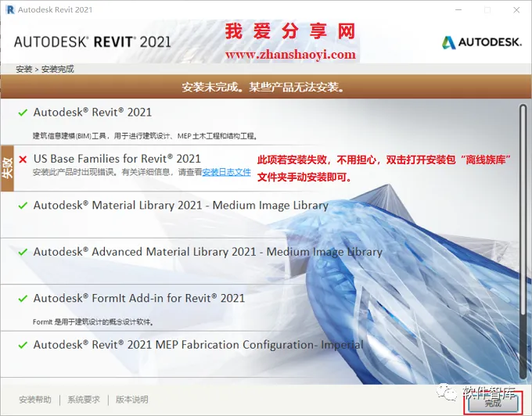532x416 pixels.
Task: Click the Revit app icon in title bar
Action: pyautogui.click(x=10, y=9)
